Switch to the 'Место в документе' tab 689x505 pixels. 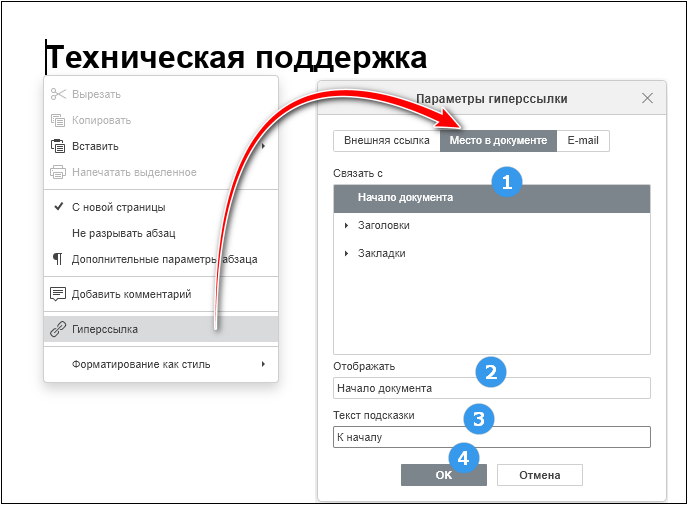[x=498, y=141]
